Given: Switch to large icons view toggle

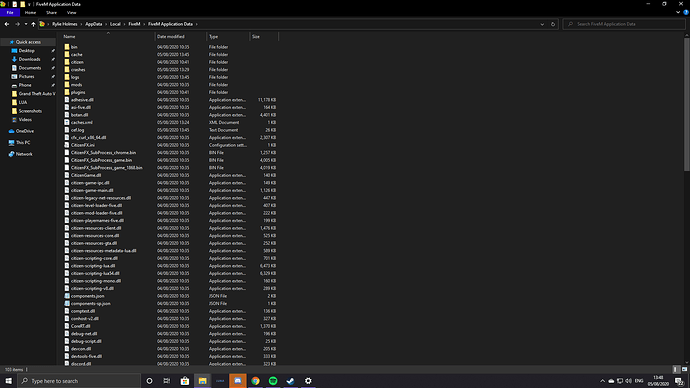Looking at the screenshot, I should pos(684,370).
